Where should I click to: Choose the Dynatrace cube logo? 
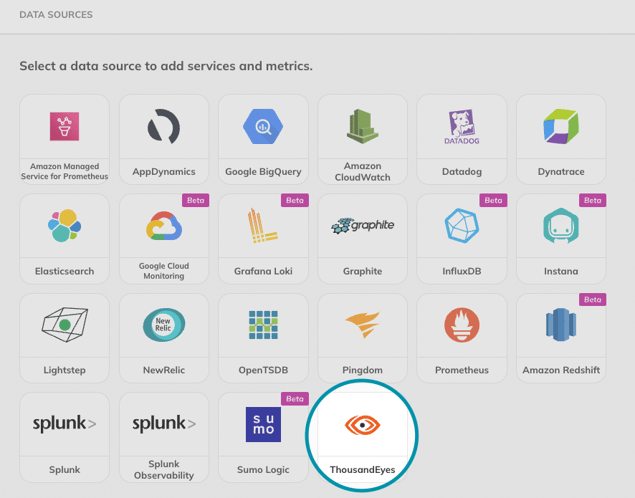click(x=561, y=126)
